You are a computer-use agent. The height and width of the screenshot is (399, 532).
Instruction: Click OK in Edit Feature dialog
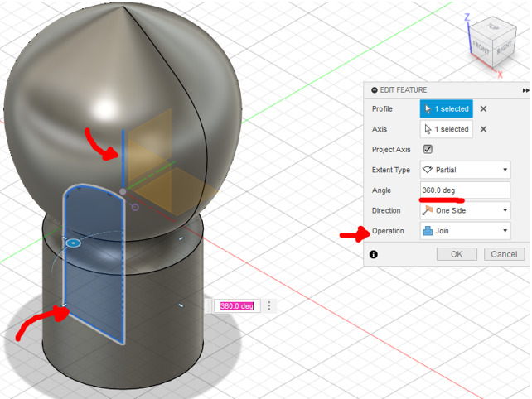(x=457, y=254)
